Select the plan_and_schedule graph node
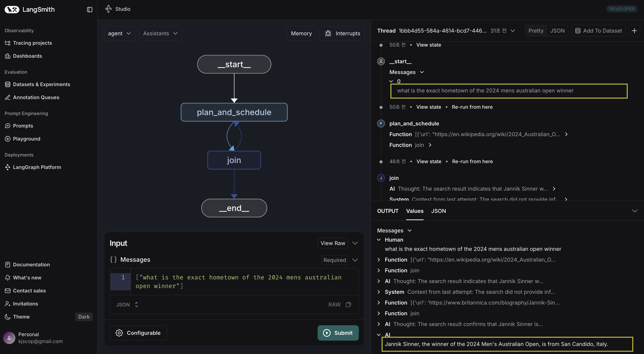The image size is (644, 354). (x=234, y=112)
